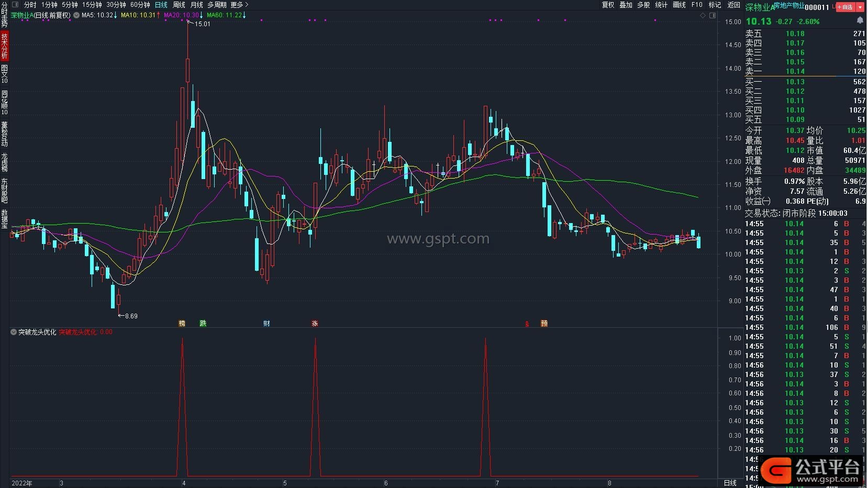The height and width of the screenshot is (488, 868).
Task: Expand the 突破龙头优化 indicator dropdown
Action: click(x=14, y=332)
